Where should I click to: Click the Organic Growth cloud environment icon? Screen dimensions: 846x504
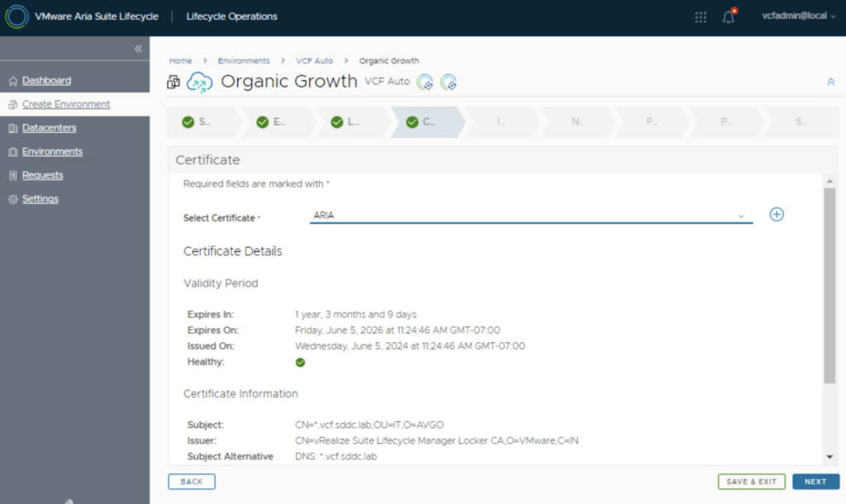(199, 82)
